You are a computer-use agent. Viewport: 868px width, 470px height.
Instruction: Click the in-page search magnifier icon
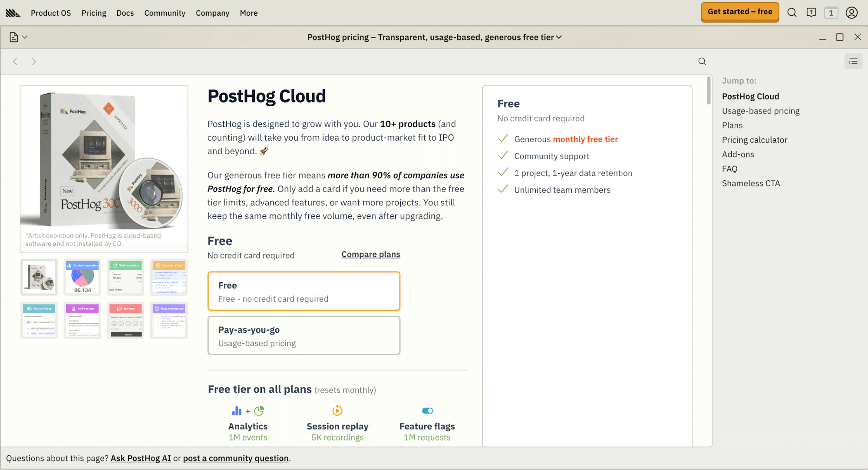[702, 61]
